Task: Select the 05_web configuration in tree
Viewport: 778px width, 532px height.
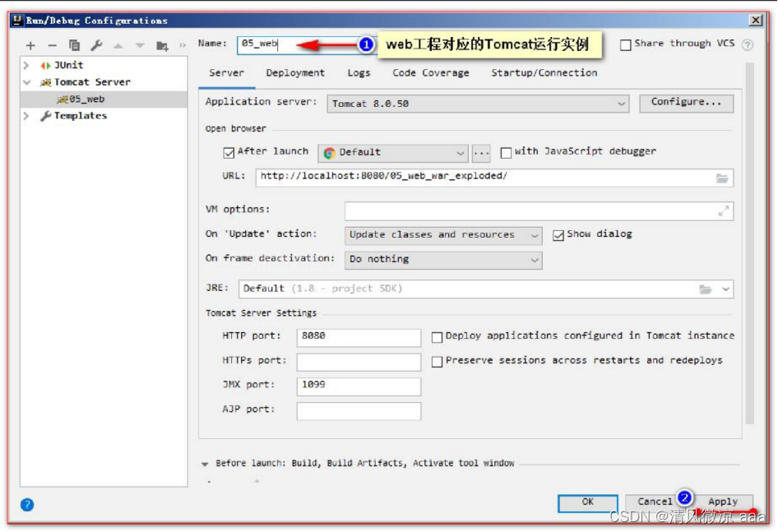Action: [104, 99]
